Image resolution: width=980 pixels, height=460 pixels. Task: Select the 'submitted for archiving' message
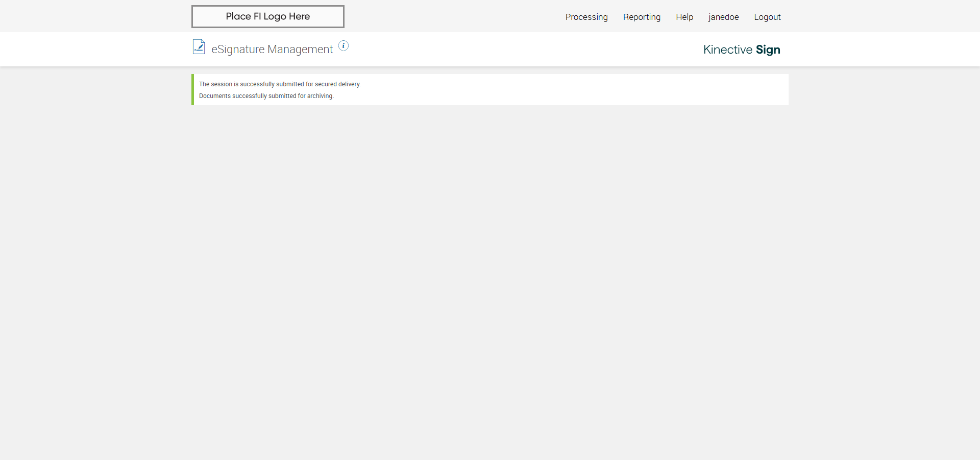tap(266, 96)
